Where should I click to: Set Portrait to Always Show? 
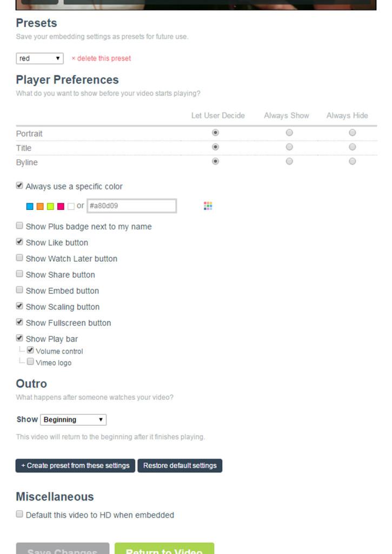coord(289,133)
